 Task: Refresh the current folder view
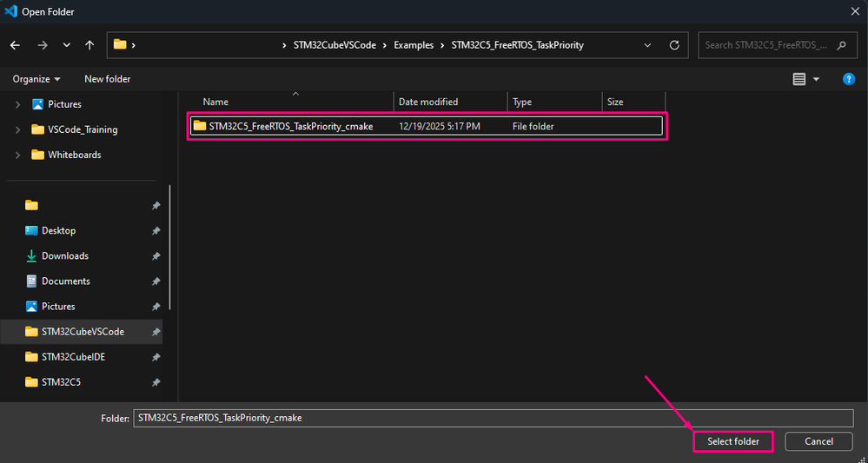pos(674,45)
